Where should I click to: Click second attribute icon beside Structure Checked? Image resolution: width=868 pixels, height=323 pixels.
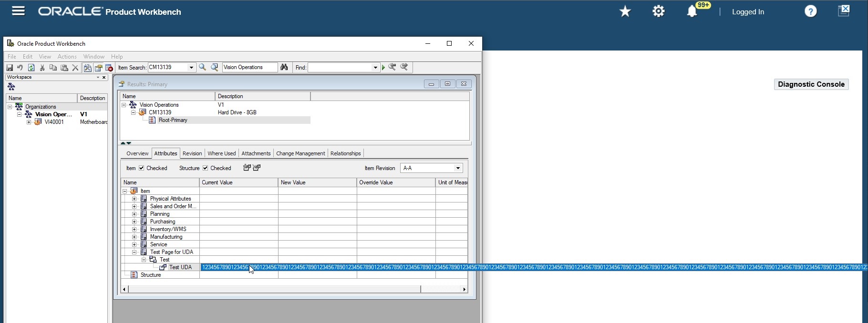[257, 168]
